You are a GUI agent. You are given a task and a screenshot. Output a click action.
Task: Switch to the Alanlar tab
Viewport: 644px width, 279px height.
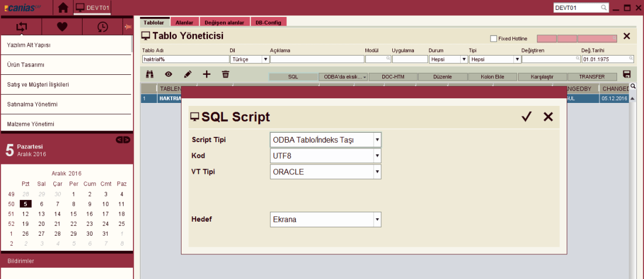pyautogui.click(x=184, y=22)
